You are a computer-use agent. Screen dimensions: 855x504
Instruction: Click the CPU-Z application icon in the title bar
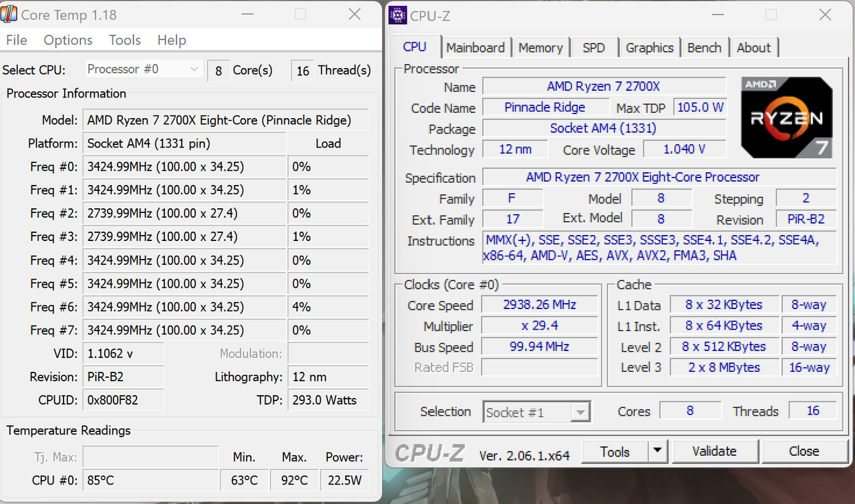[397, 14]
